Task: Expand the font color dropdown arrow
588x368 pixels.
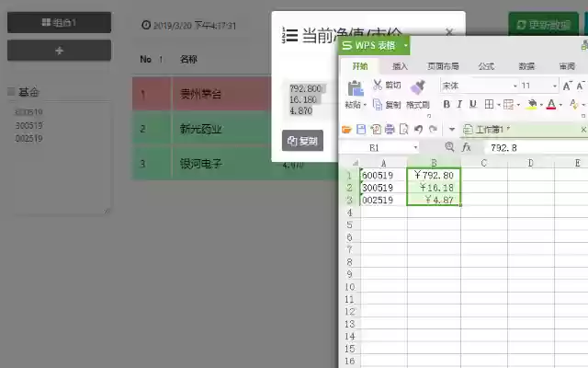Action: (x=560, y=105)
